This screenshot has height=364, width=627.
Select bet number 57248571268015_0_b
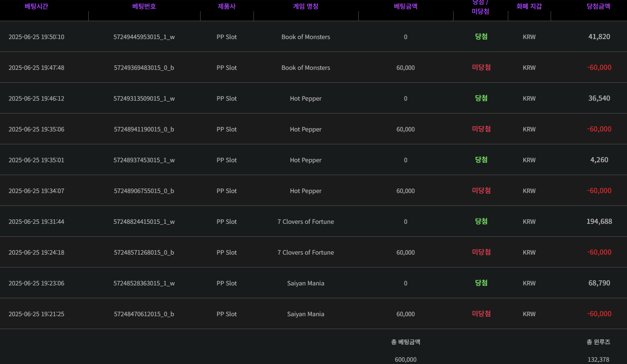(144, 252)
